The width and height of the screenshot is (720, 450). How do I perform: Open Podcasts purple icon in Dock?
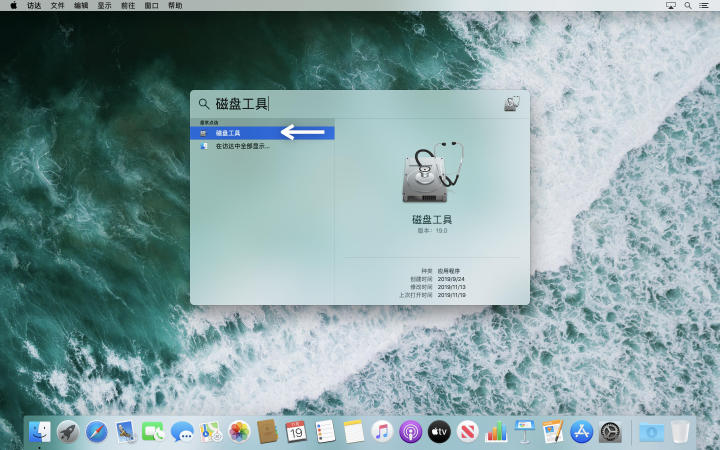pos(411,432)
